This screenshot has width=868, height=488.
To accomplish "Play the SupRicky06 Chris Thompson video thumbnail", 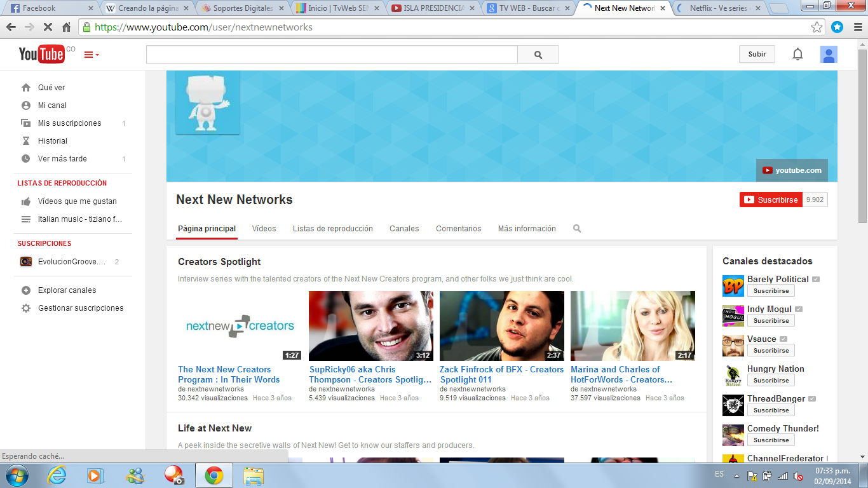I will pos(371,326).
